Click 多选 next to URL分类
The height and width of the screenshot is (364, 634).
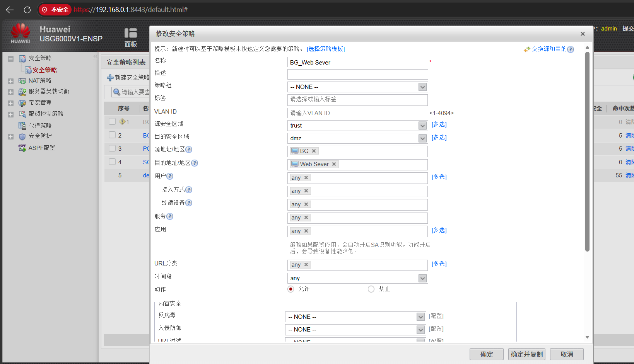(x=439, y=264)
